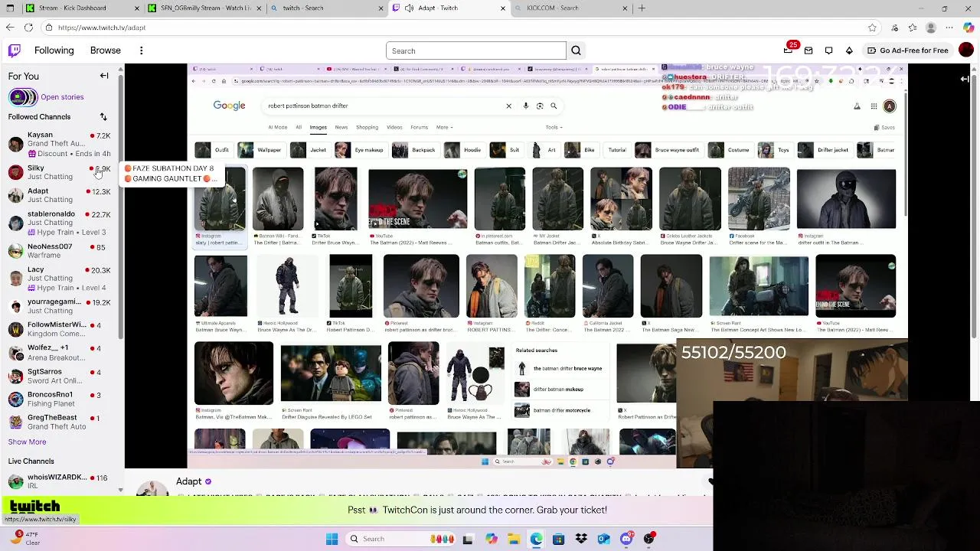
Task: Open Microsoft Store from taskbar
Action: pos(558,539)
